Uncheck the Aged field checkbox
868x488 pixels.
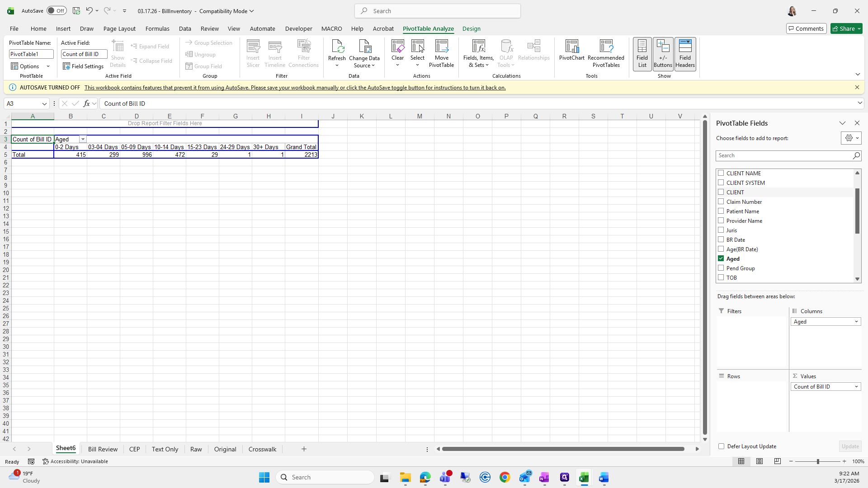click(721, 258)
